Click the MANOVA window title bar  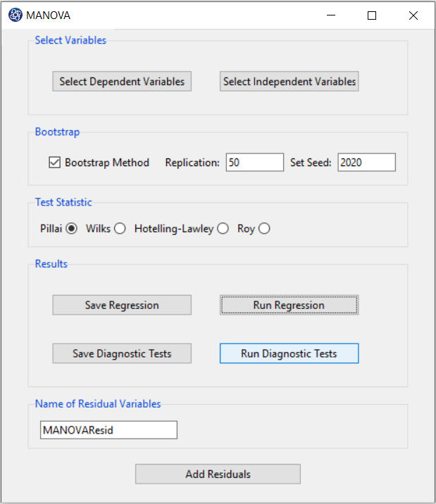[x=193, y=15]
